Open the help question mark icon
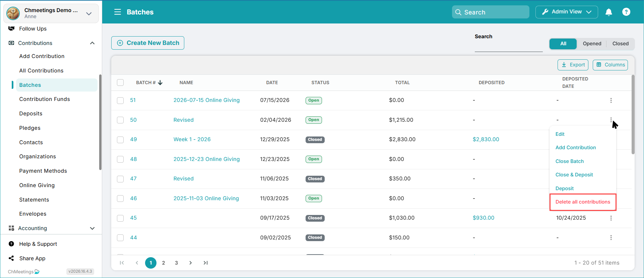This screenshot has width=644, height=278. (626, 12)
